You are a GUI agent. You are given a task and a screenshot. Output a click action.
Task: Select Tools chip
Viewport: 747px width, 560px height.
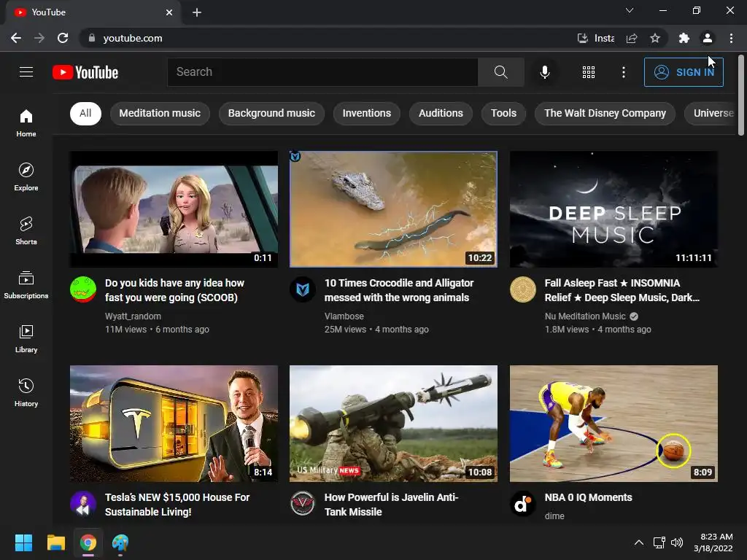coord(503,113)
